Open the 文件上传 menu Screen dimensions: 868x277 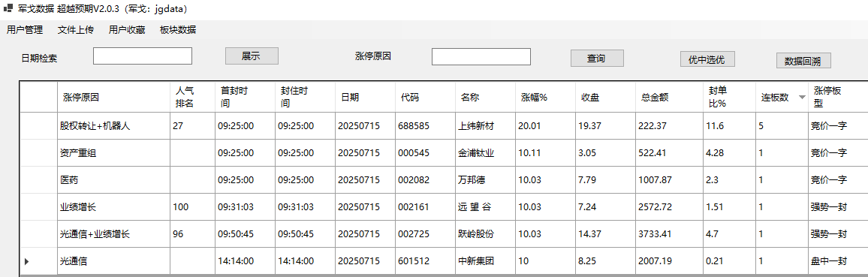point(75,31)
